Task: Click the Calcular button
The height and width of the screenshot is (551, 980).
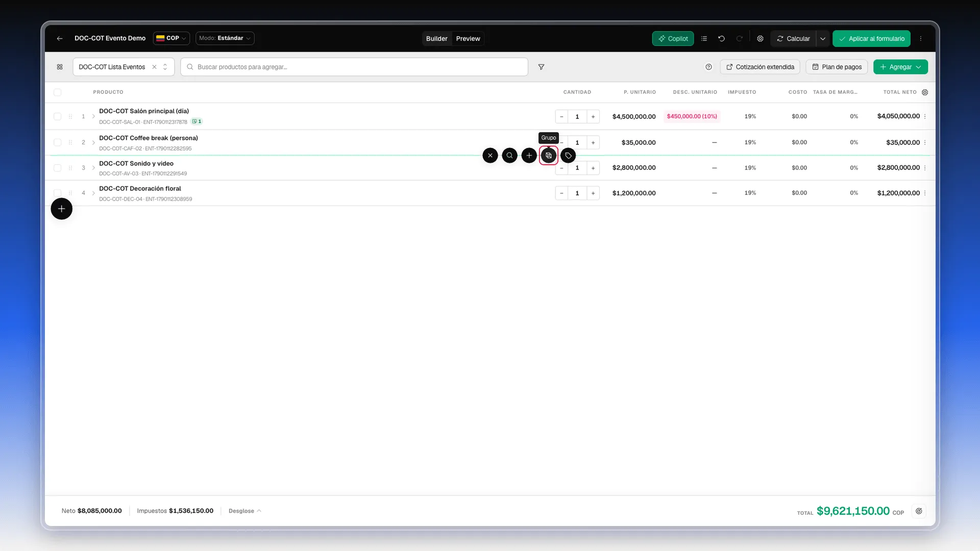Action: tap(793, 38)
